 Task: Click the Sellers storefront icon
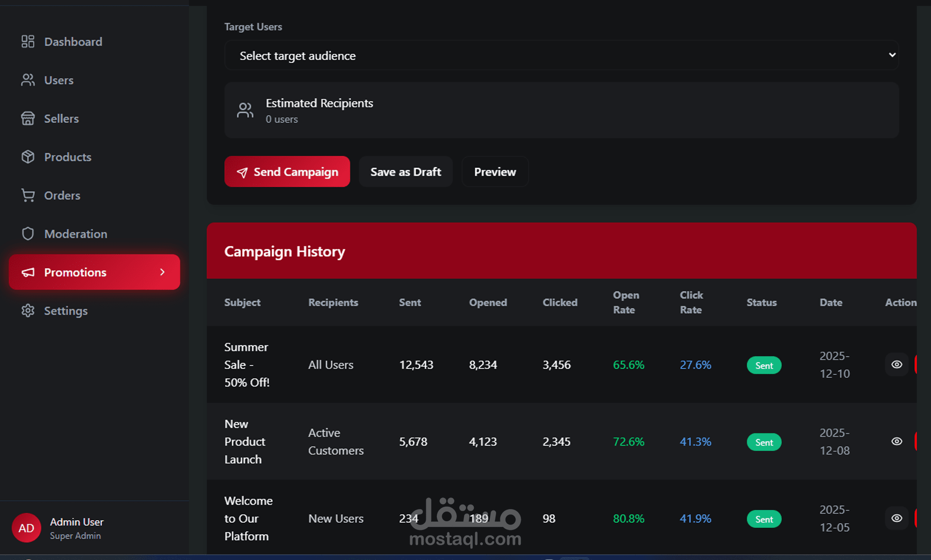(x=28, y=118)
